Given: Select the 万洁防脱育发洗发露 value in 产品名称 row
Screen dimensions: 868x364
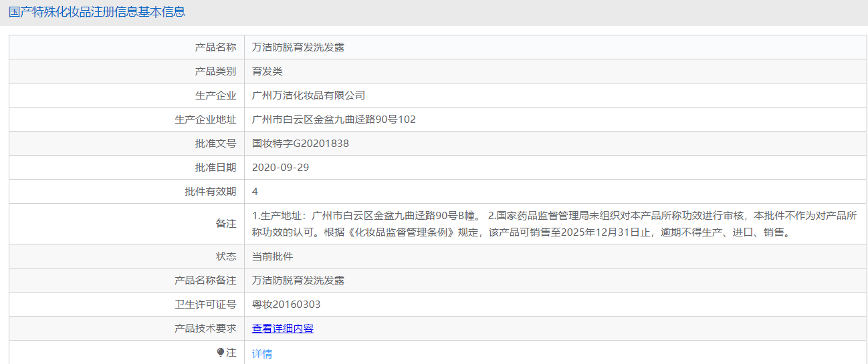Looking at the screenshot, I should pos(298,47).
